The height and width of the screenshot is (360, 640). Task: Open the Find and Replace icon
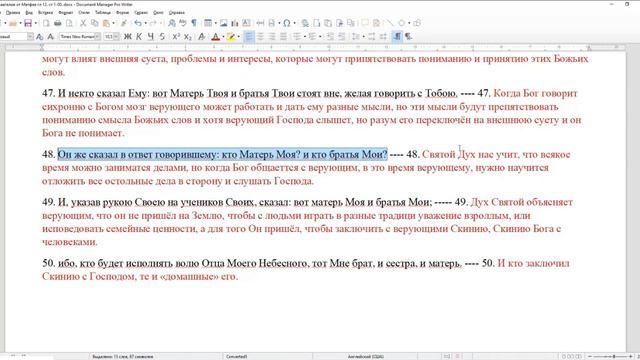(172, 23)
